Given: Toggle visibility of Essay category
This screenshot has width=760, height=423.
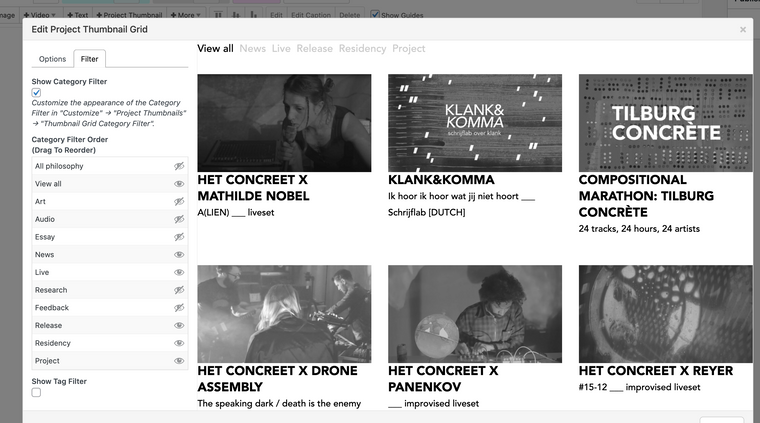Looking at the screenshot, I should point(179,237).
